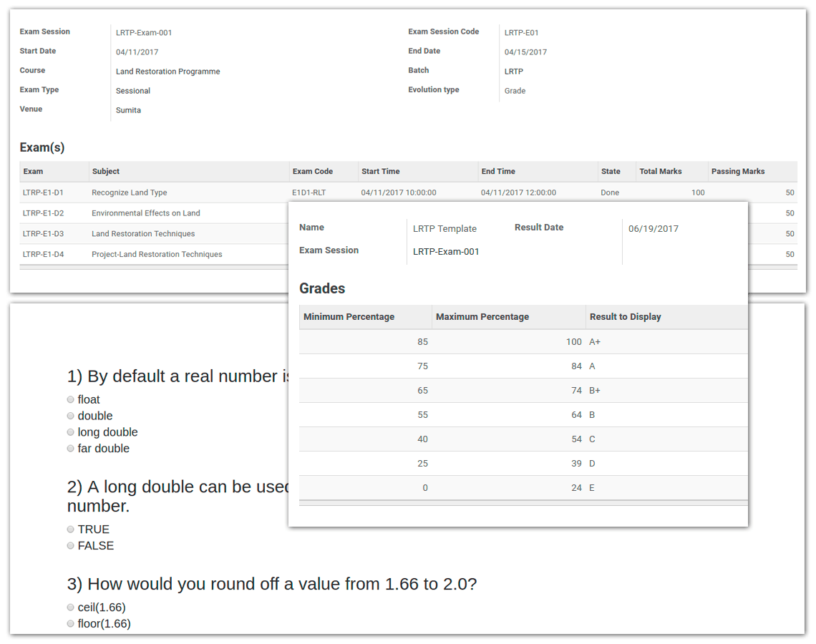
Task: Select the "float" answer option
Action: [x=70, y=399]
